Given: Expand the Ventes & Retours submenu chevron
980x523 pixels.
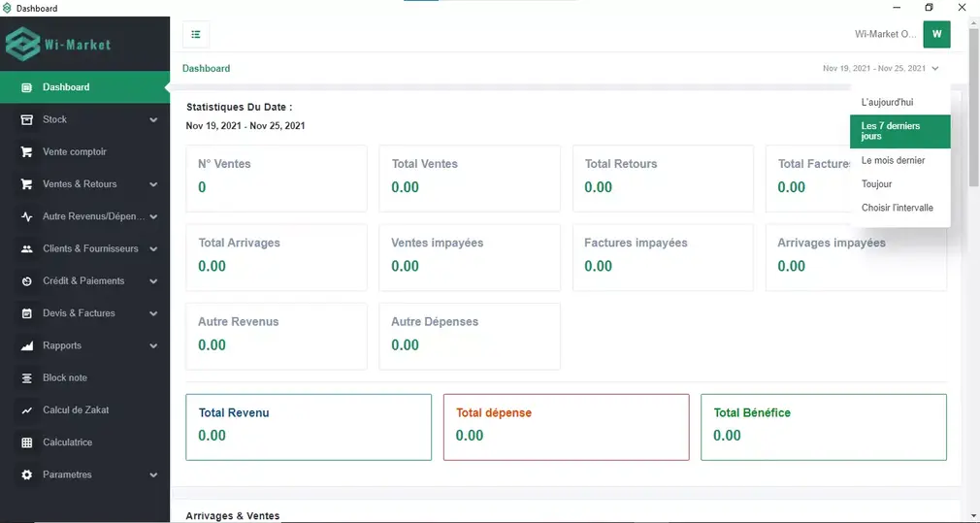Looking at the screenshot, I should tap(153, 184).
